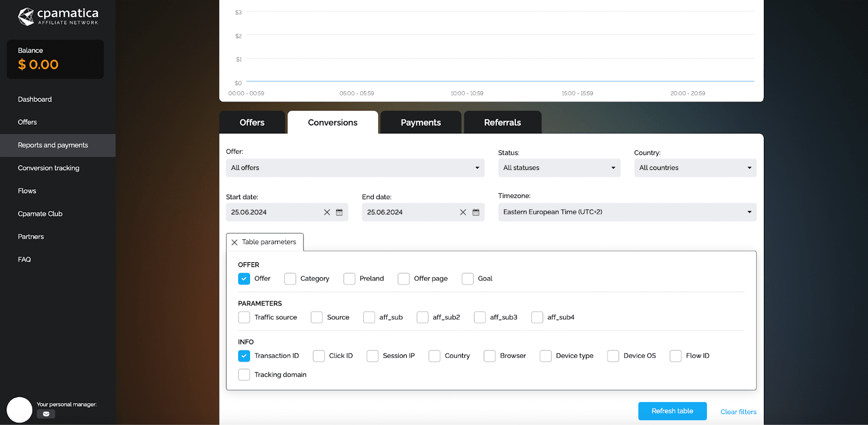Open the Timezone dropdown

coord(627,212)
